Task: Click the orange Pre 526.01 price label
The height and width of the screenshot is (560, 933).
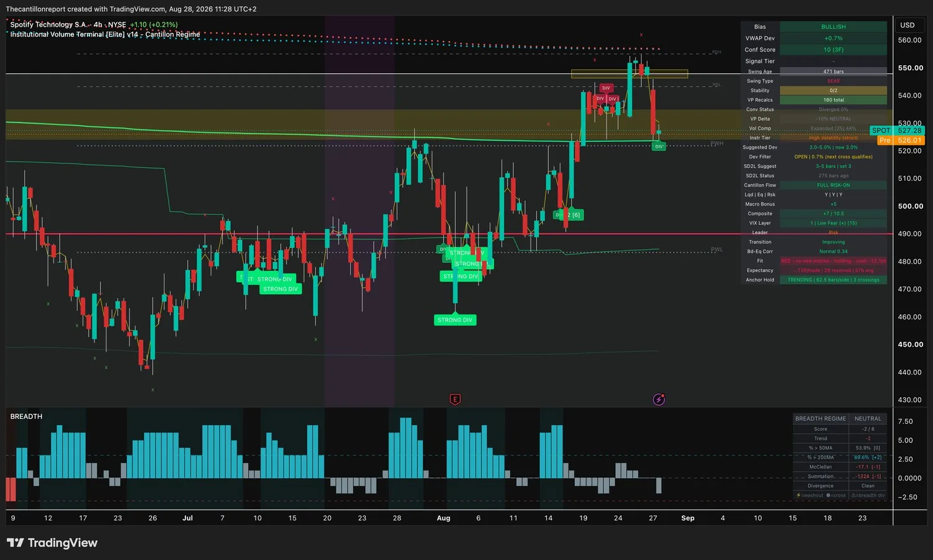Action: [x=901, y=140]
